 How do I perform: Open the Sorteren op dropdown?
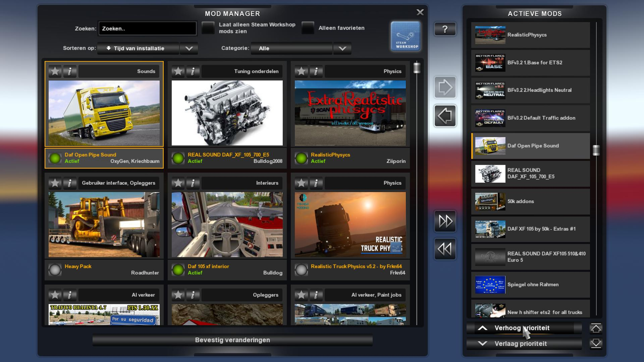tap(189, 48)
